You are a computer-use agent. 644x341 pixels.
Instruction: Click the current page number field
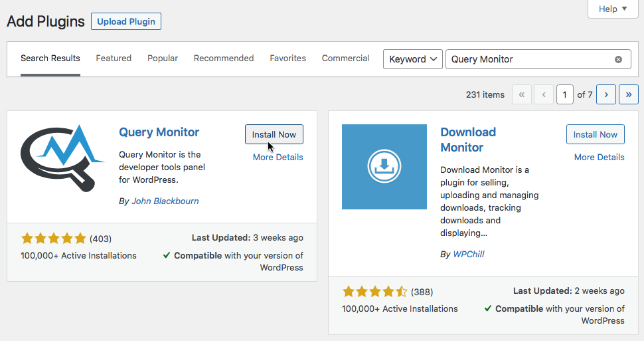(565, 94)
